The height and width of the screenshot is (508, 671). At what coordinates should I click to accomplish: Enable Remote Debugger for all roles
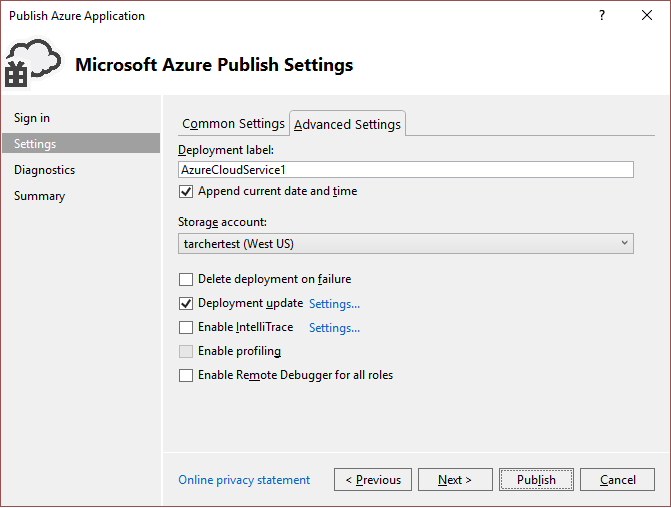point(186,375)
